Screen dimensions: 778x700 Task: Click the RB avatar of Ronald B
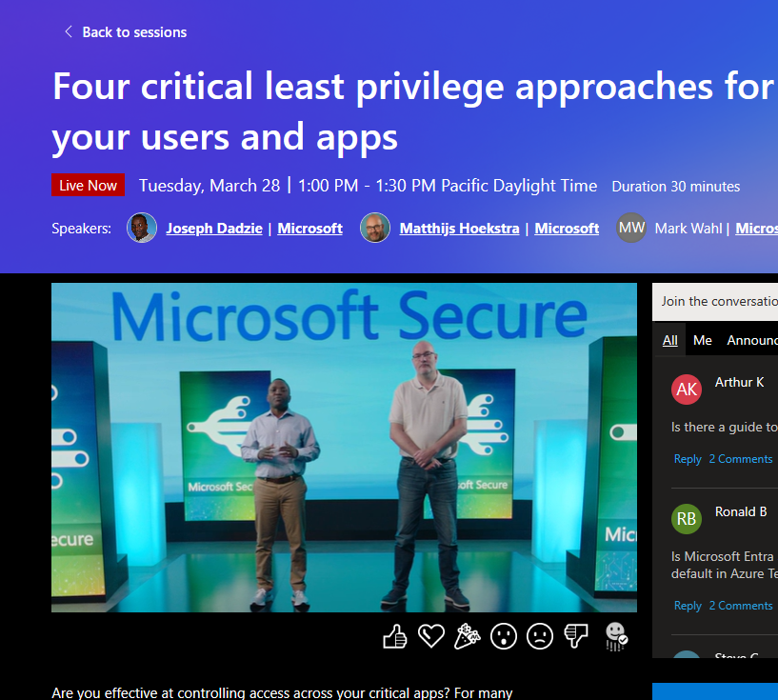pos(687,519)
